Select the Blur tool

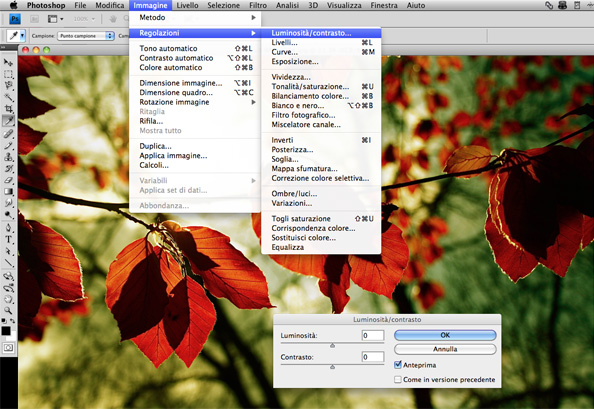(x=8, y=203)
